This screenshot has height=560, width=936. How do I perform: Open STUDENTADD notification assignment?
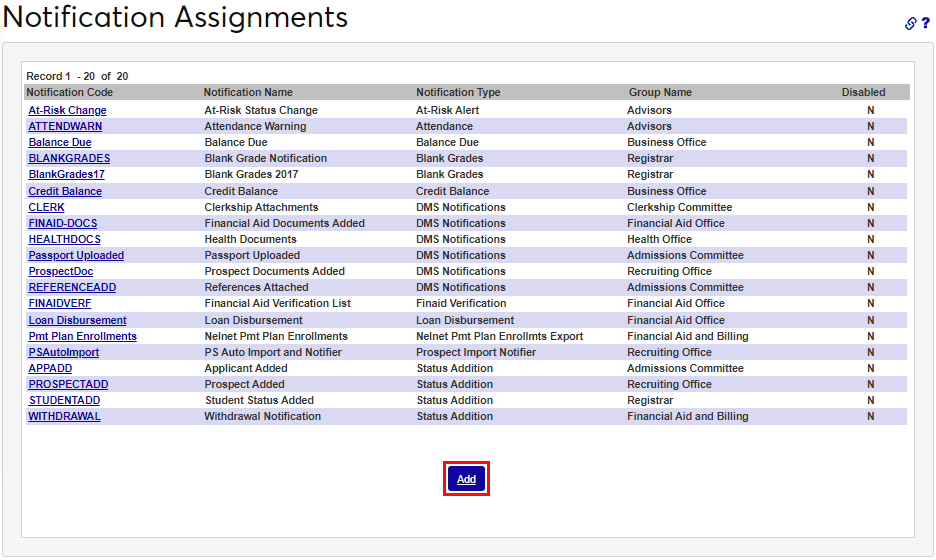pyautogui.click(x=64, y=401)
